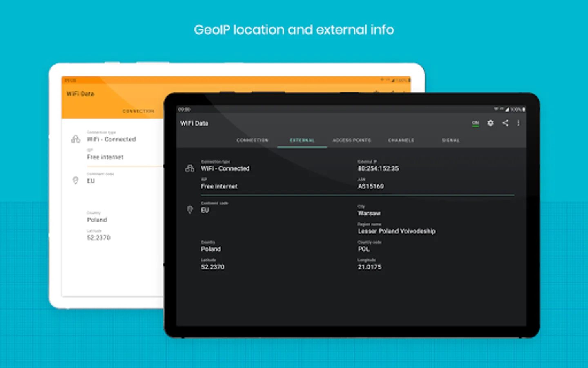
Task: Tap the longitude value 21.0175
Action: (370, 267)
